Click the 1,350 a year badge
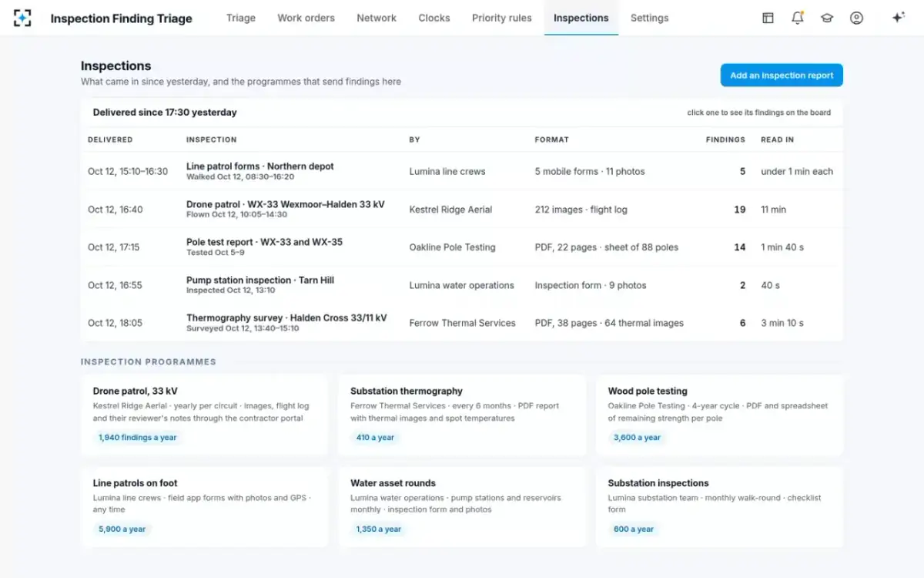Image resolution: width=924 pixels, height=578 pixels. tap(378, 529)
